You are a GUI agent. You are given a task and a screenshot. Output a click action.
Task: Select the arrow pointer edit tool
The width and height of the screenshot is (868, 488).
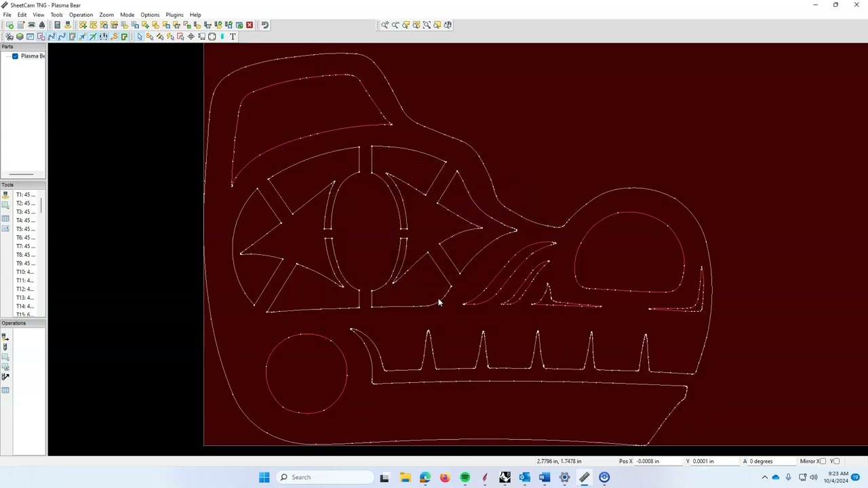140,37
